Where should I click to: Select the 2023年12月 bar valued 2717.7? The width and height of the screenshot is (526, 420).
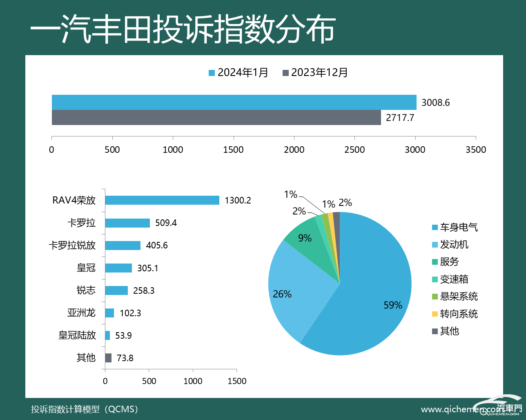pyautogui.click(x=216, y=117)
